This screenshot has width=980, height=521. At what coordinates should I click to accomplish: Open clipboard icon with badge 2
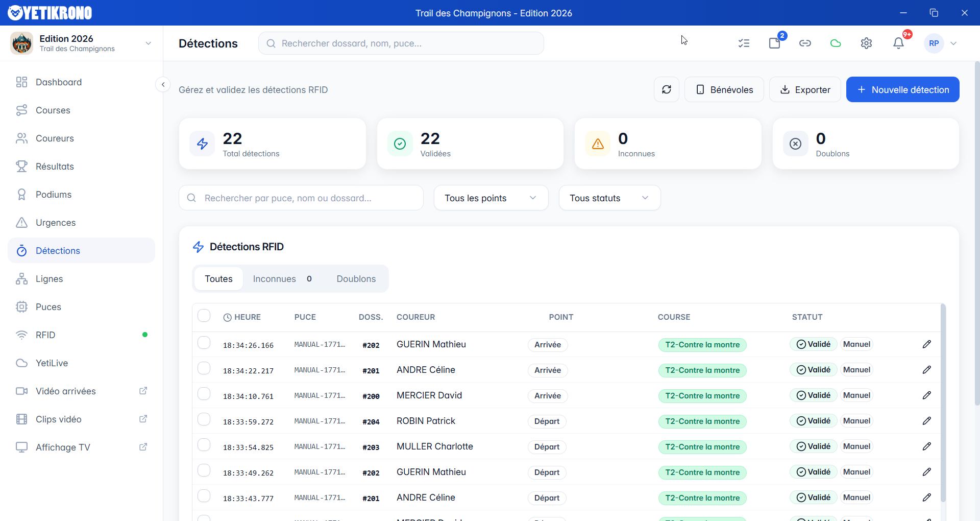774,43
